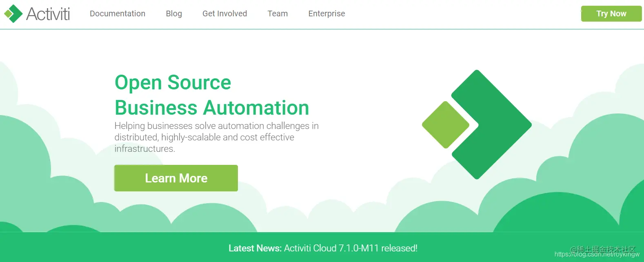This screenshot has height=262, width=644.
Task: Click the Learn More button
Action: (176, 178)
